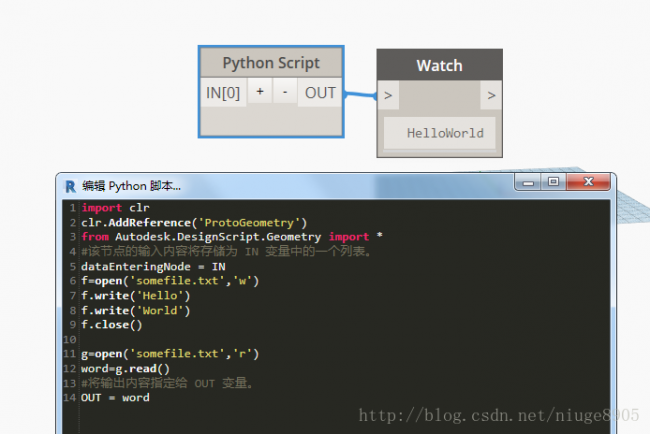
Task: Close the Python script editor window
Action: tap(587, 183)
